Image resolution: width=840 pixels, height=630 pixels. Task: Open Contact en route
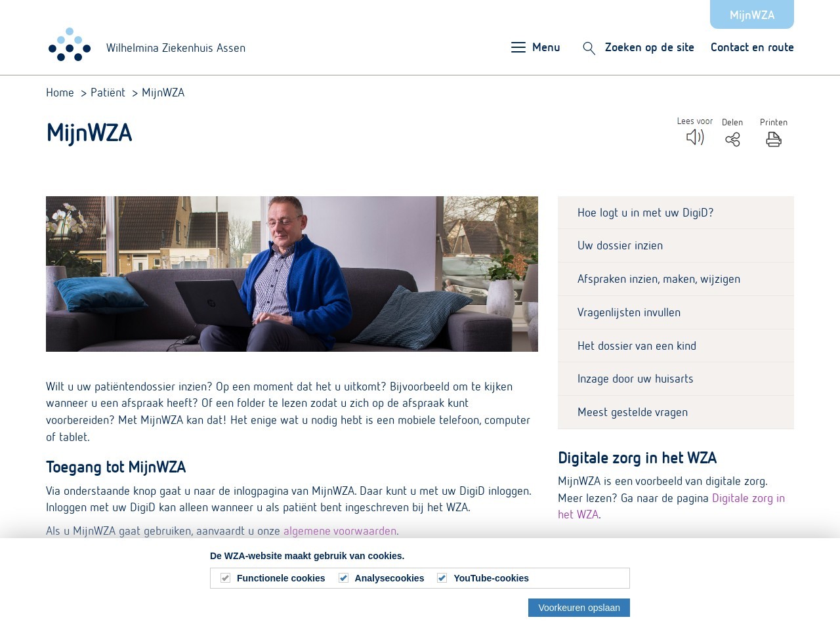pyautogui.click(x=752, y=47)
